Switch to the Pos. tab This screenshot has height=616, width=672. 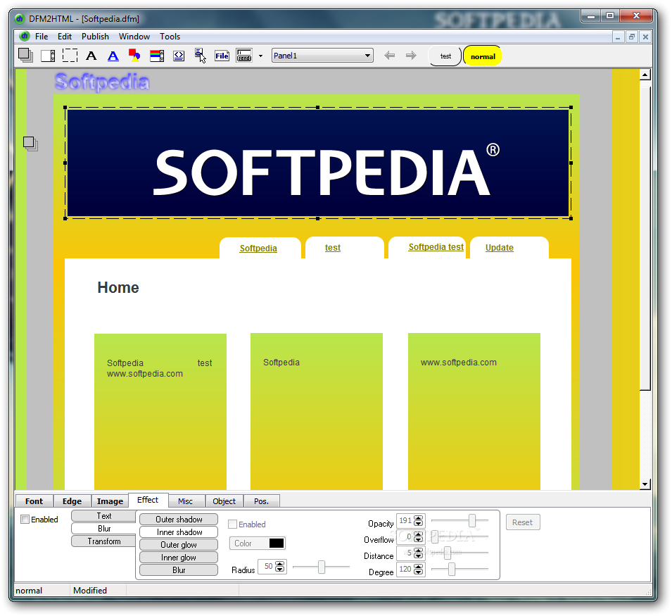[262, 501]
